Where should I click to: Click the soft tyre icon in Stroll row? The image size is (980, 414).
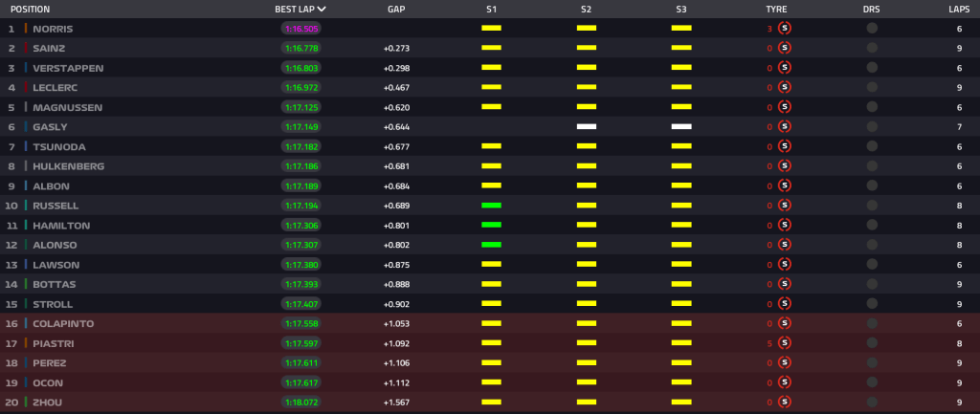[x=785, y=303]
